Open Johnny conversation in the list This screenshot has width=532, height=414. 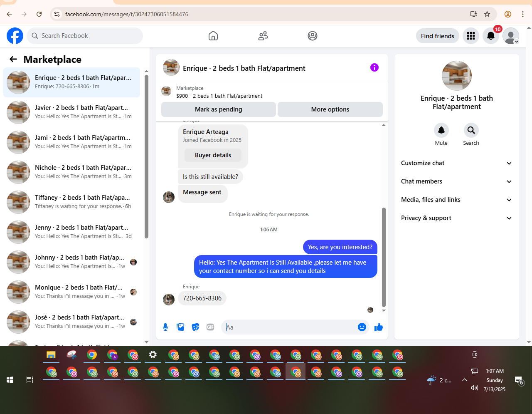coord(71,262)
